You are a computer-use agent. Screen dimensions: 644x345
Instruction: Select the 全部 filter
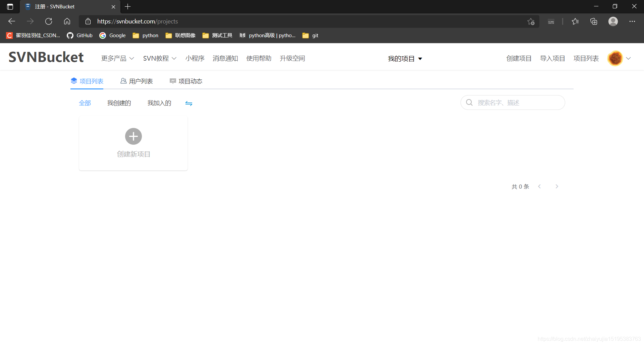click(x=85, y=103)
